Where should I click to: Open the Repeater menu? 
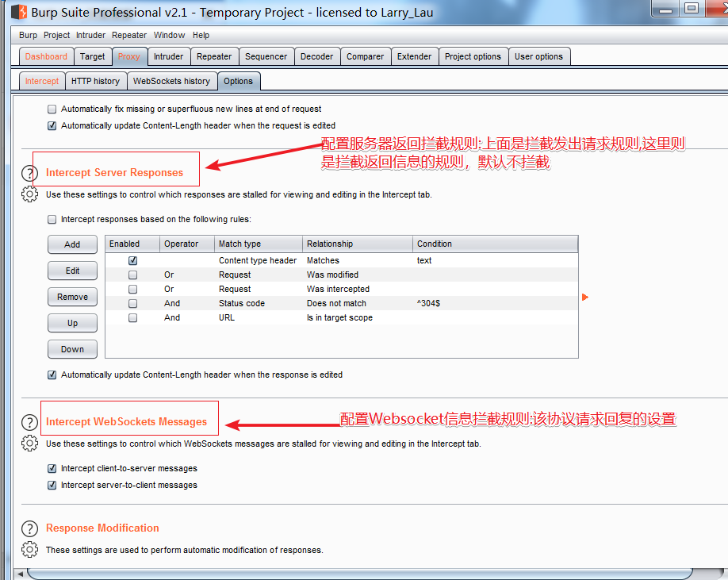[x=129, y=35]
